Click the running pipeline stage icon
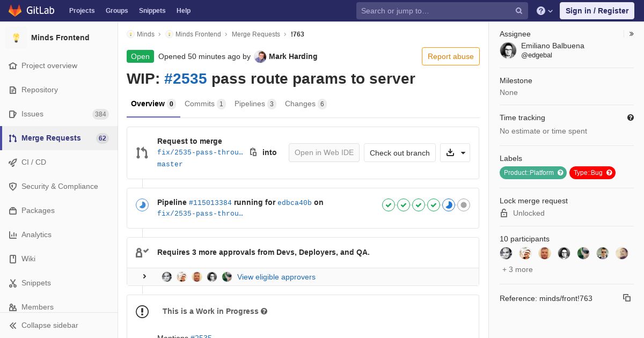Image resolution: width=644 pixels, height=338 pixels. coord(449,205)
